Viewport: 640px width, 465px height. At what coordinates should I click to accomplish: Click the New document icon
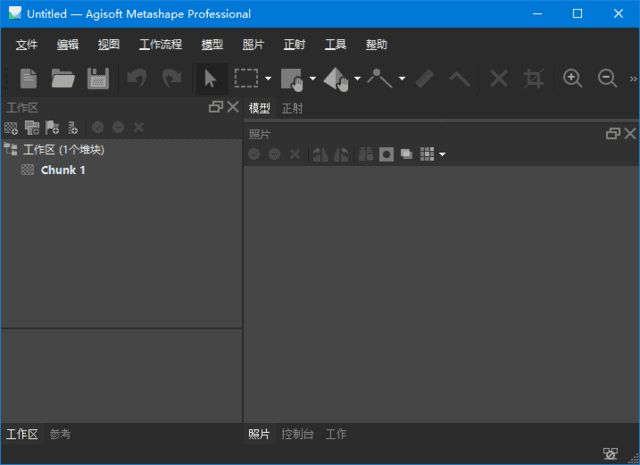pyautogui.click(x=28, y=78)
